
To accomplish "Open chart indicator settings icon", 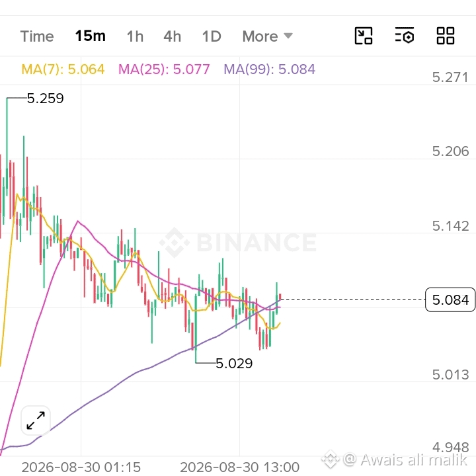I will pos(405,36).
